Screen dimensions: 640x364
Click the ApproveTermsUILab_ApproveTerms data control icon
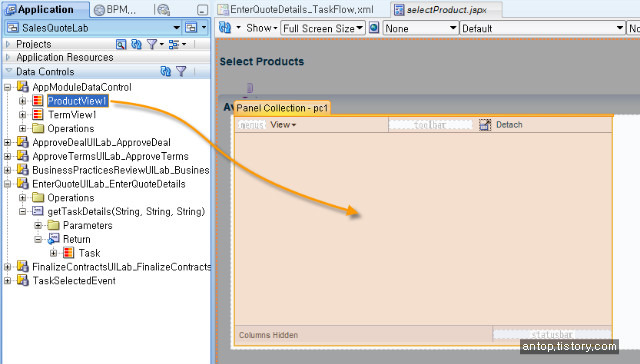[22, 156]
